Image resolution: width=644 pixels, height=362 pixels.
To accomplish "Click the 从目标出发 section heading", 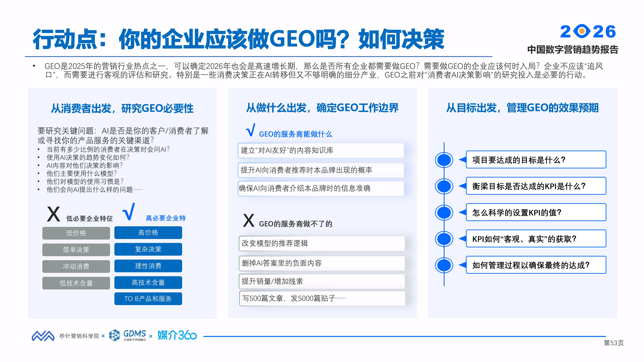I will pyautogui.click(x=522, y=108).
